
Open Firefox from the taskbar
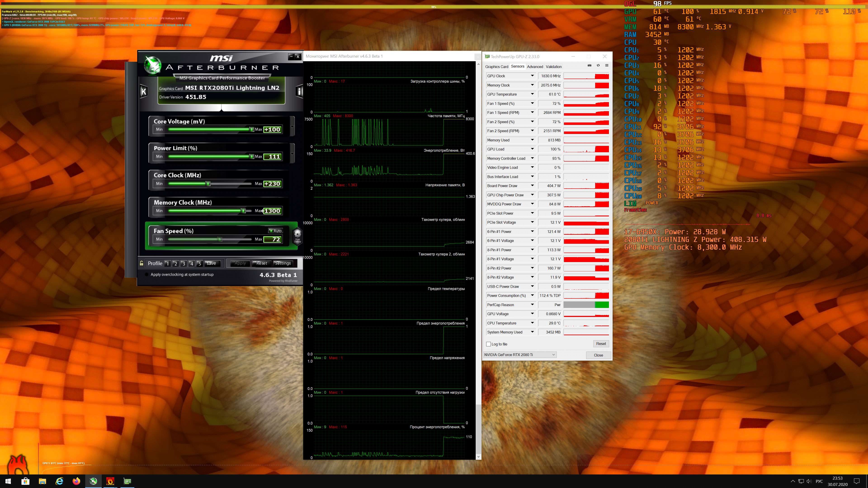(76, 481)
